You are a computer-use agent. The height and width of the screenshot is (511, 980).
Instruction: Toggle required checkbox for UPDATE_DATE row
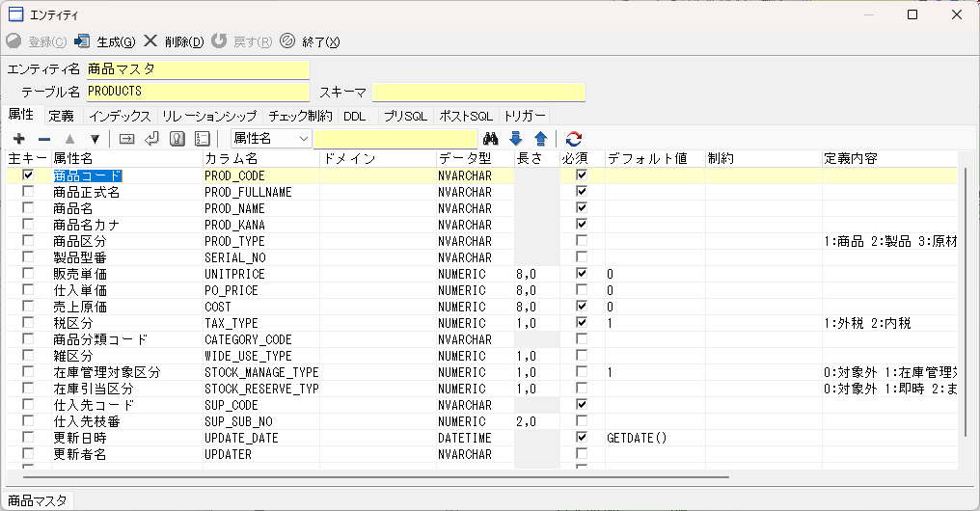582,438
